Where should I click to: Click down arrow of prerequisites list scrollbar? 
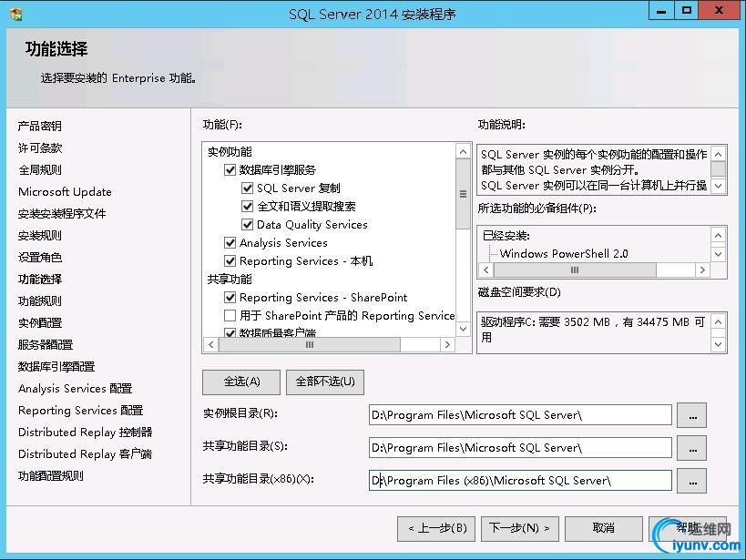point(719,254)
